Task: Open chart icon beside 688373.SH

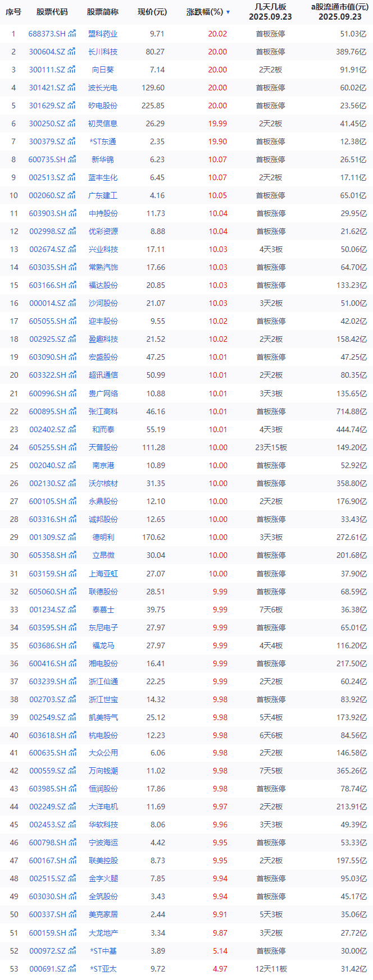Action: pos(72,34)
